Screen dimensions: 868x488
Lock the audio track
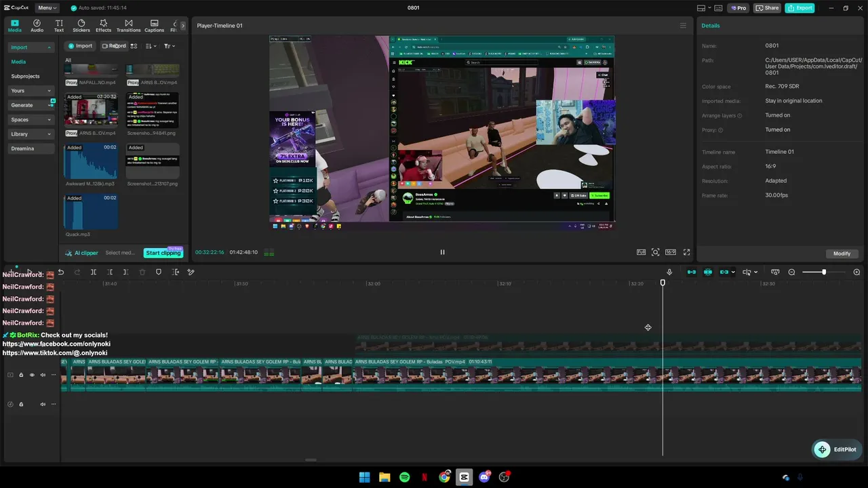pos(21,405)
